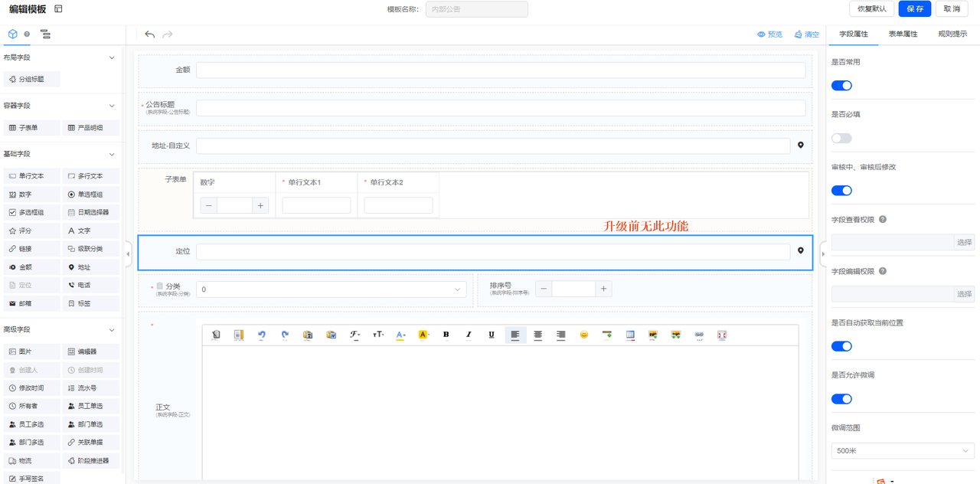Click the undo arrow icon
Viewport: 980px width, 484px height.
149,34
